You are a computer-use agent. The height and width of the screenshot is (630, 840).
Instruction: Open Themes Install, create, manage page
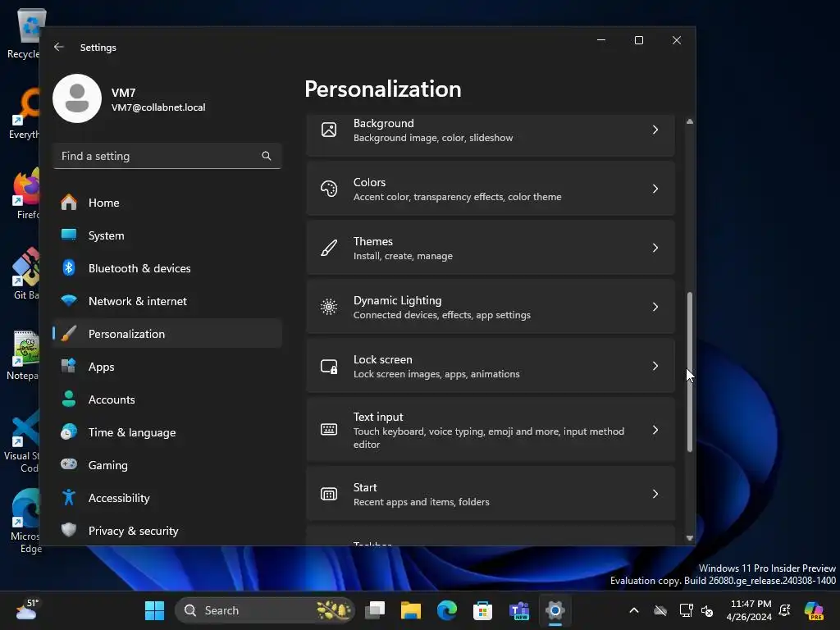(x=491, y=248)
